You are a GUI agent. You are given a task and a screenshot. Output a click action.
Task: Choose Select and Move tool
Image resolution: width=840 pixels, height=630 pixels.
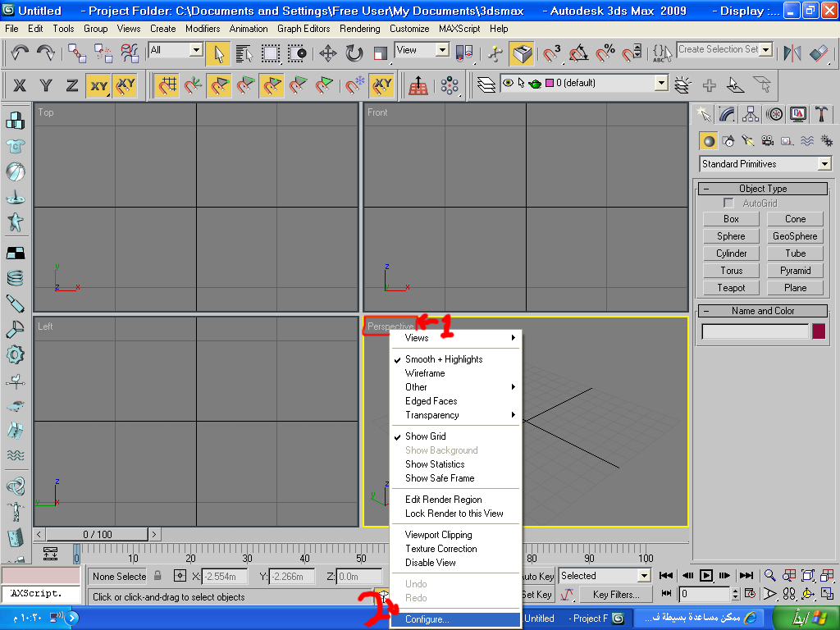(327, 53)
